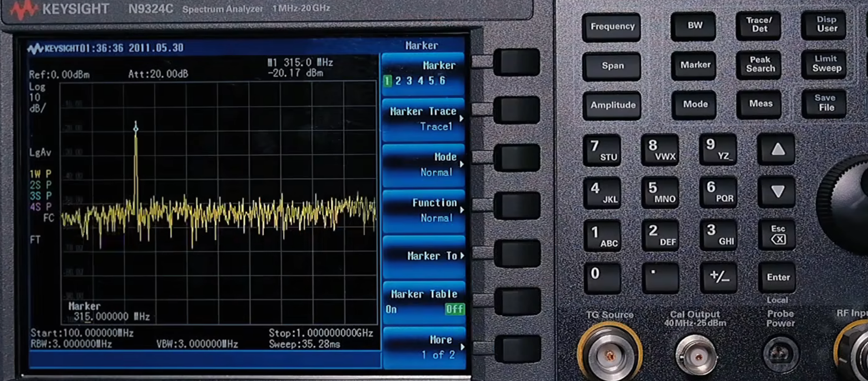Open the Marker Trace submenu
The image size is (868, 381).
(423, 119)
